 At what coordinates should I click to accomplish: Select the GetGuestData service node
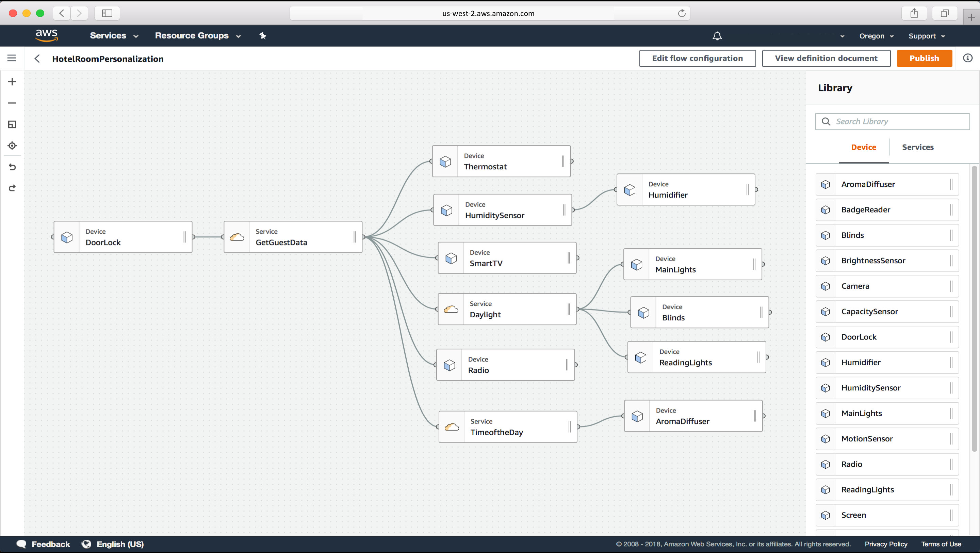point(293,237)
